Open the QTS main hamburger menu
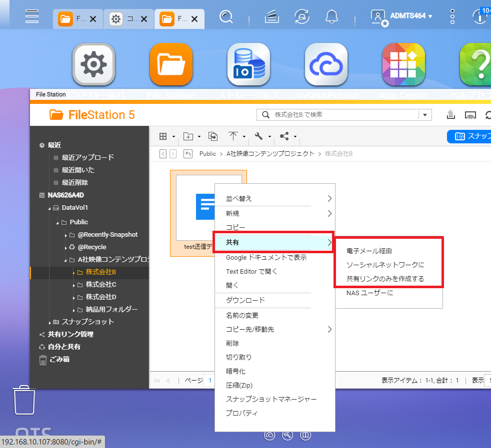 [x=31, y=16]
